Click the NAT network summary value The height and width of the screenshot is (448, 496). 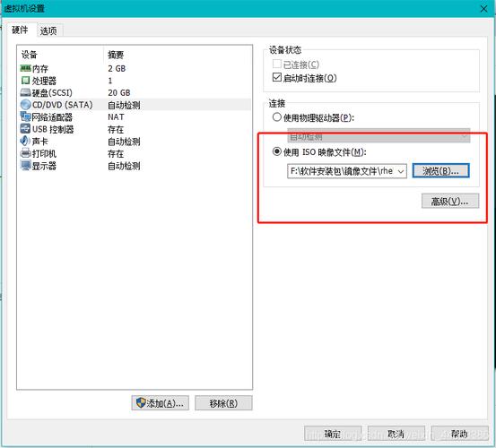coord(116,117)
